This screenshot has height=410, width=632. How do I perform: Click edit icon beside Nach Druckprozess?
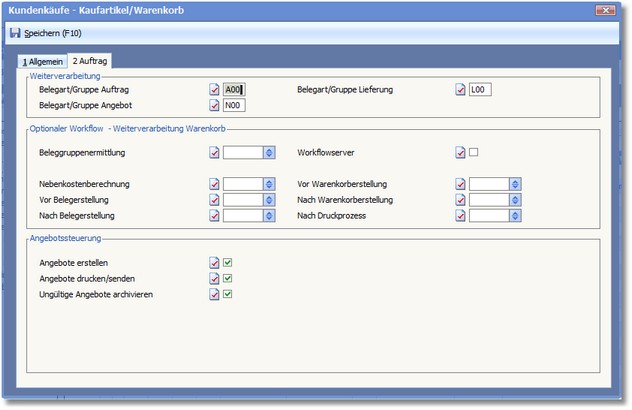coord(460,215)
